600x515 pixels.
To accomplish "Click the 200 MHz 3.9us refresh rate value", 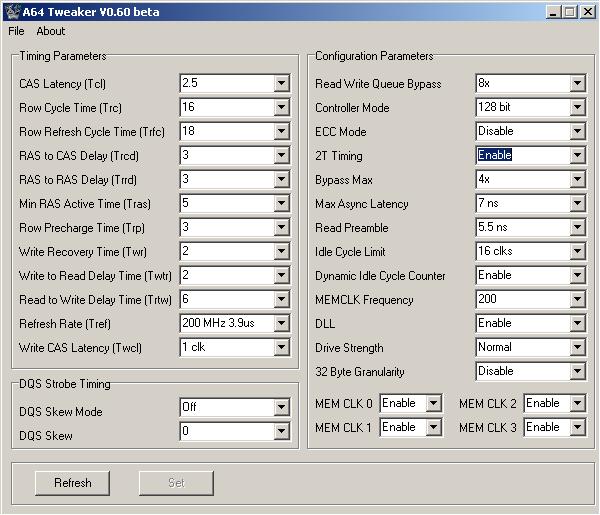I will coord(218,323).
